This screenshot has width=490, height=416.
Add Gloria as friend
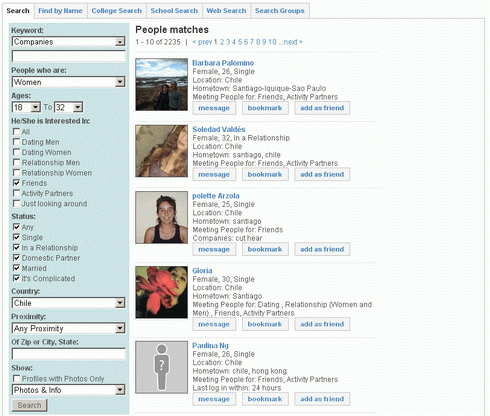(x=322, y=324)
